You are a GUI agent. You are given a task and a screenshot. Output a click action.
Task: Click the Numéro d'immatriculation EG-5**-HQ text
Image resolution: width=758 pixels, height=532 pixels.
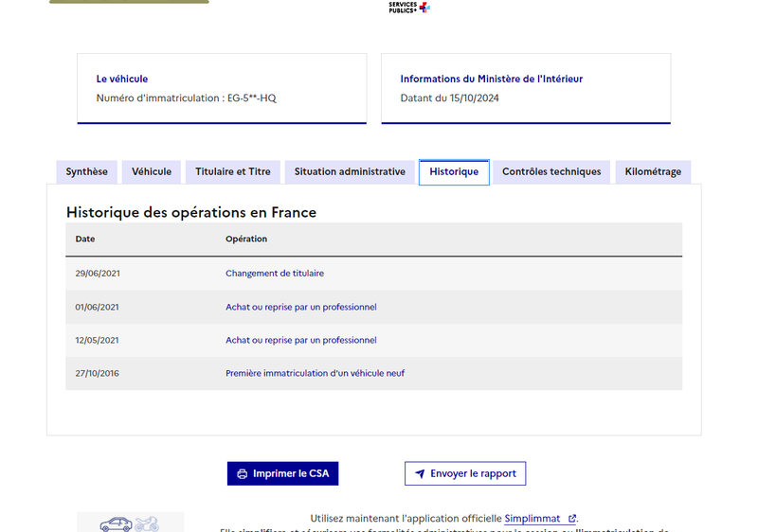186,98
